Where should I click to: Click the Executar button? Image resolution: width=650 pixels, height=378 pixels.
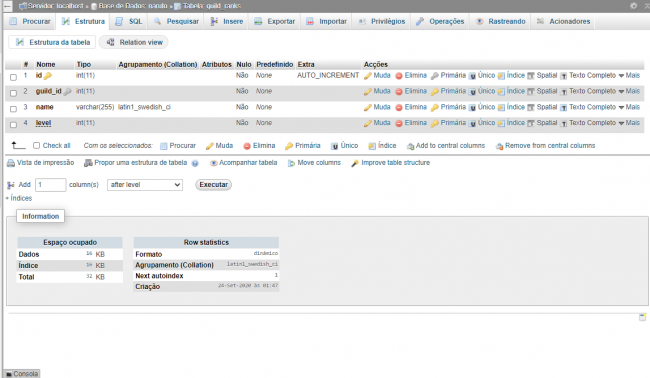point(213,185)
